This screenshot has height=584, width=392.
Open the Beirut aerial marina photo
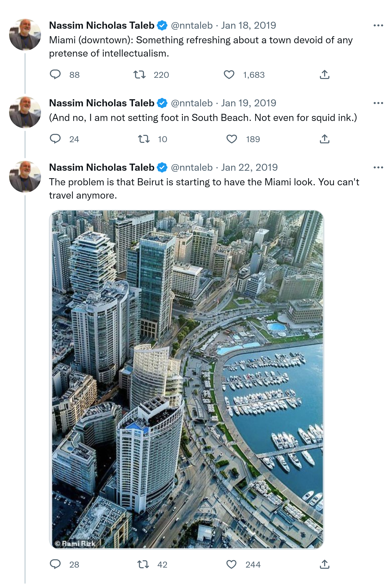[186, 379]
